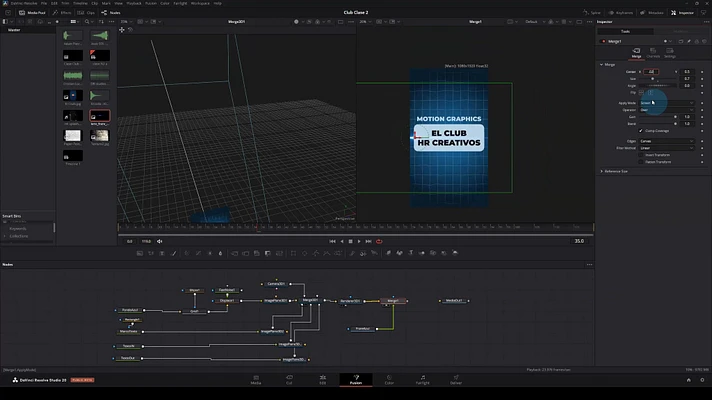Switch to Channels tab in inspector
This screenshot has height=400, width=712.
coord(653,53)
